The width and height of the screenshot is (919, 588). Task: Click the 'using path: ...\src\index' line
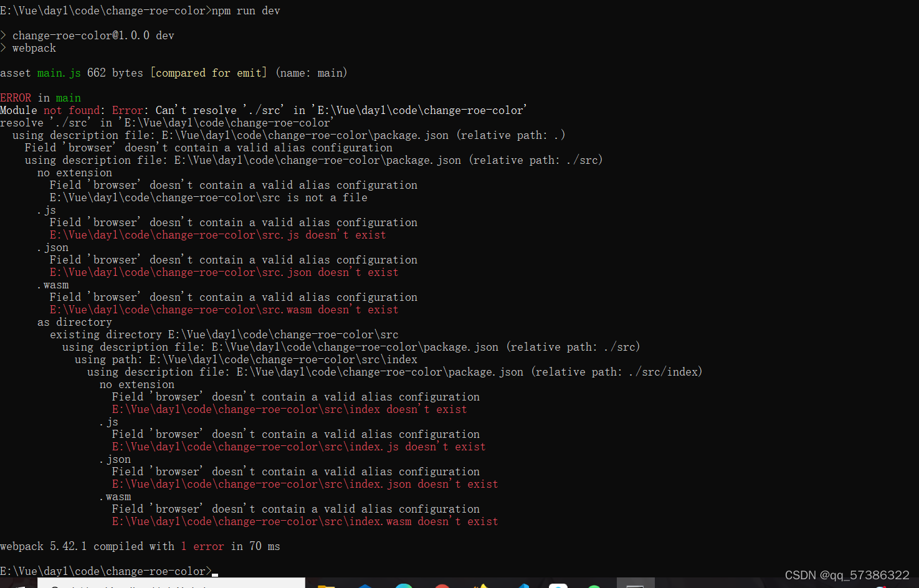(246, 359)
